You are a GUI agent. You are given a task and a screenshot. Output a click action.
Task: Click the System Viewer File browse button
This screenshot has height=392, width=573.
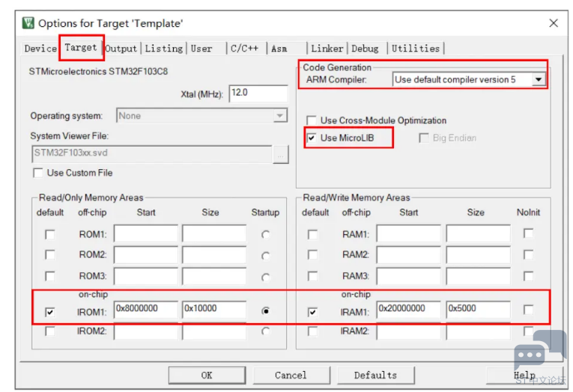tap(281, 154)
